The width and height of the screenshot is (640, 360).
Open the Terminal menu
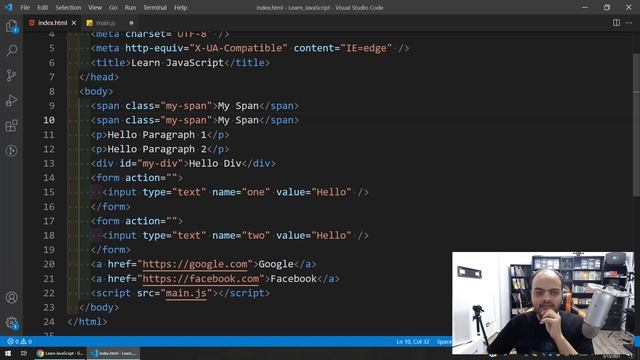click(x=155, y=7)
